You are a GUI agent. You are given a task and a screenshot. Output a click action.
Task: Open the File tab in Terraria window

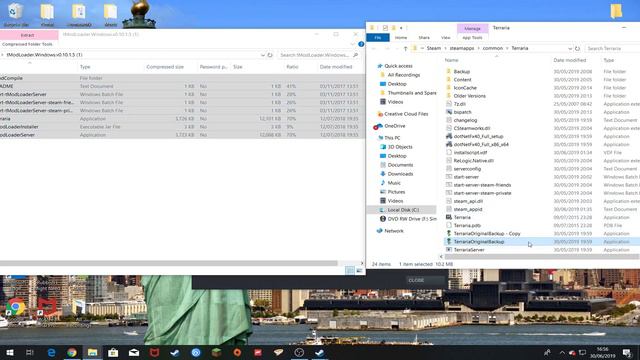[x=378, y=38]
